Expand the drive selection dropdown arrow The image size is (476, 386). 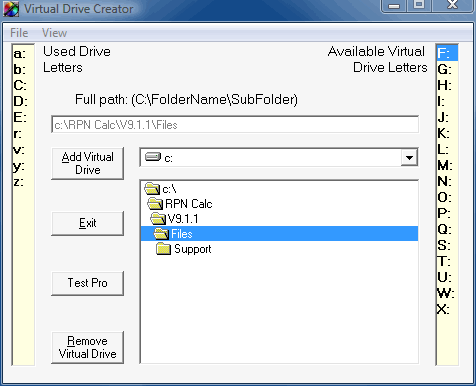pyautogui.click(x=409, y=157)
